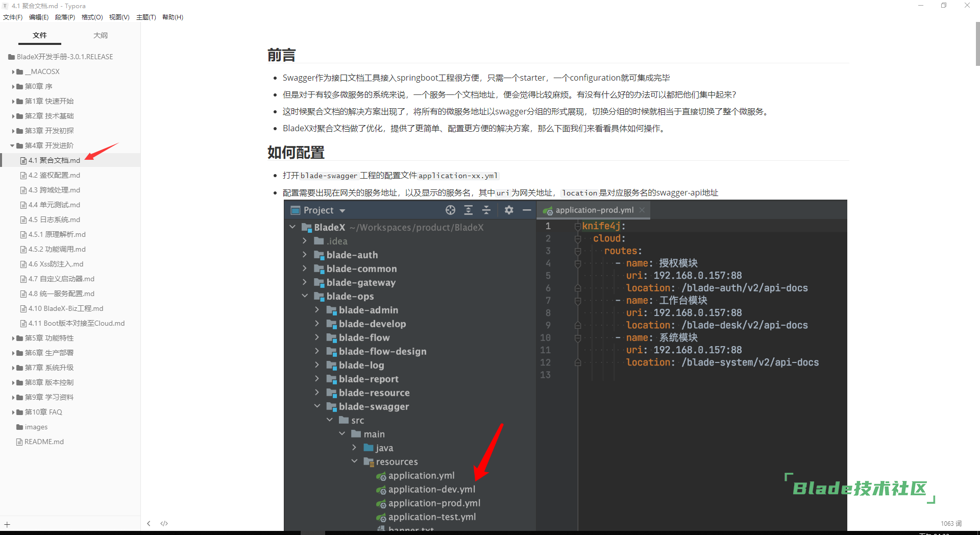Viewport: 980px width, 535px height.
Task: Click the file icon beside 4.2 鉴权配置.md
Action: 23,175
